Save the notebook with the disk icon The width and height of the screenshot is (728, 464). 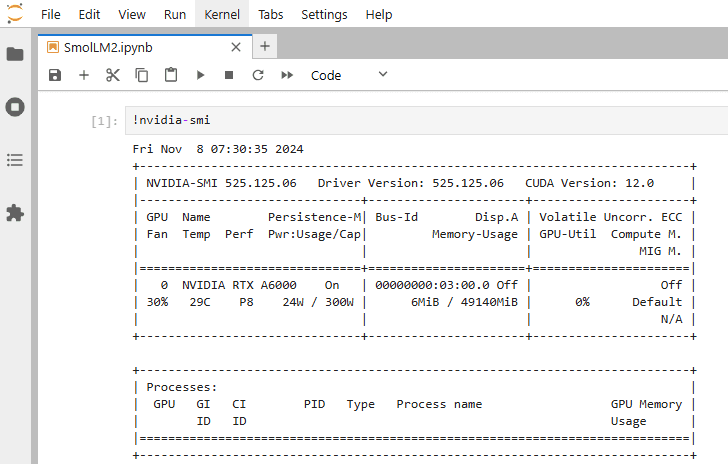click(55, 75)
